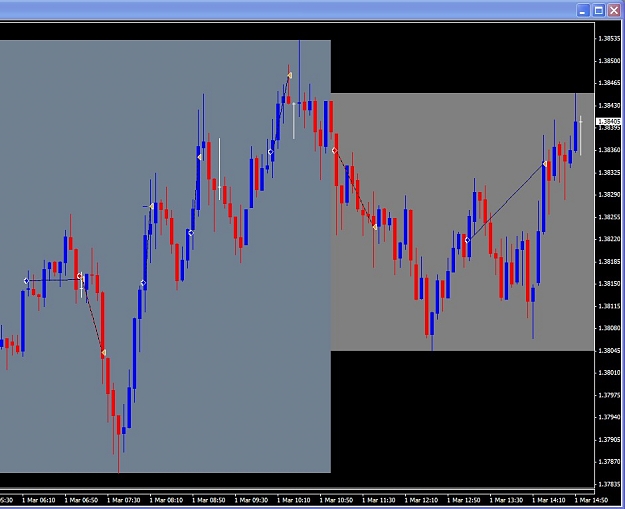
Task: Click price axis label 1.37905
Action: 609,439
